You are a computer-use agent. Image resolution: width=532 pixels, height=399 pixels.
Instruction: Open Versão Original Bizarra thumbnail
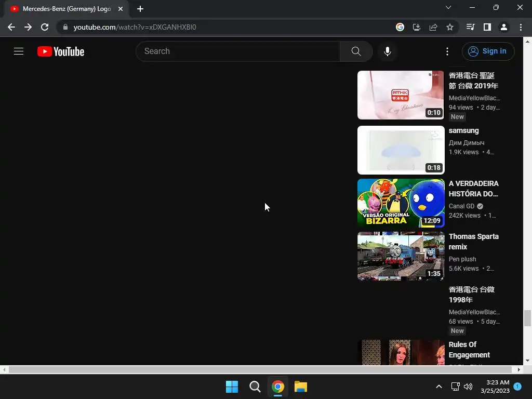pyautogui.click(x=401, y=203)
